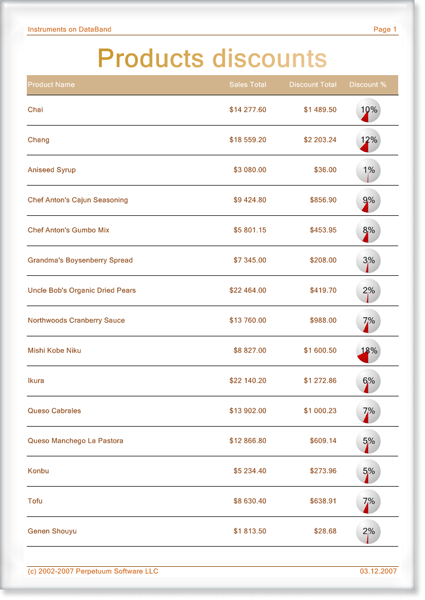
Task: Click the 3% gauge for Grandma's Boysenberry Spread
Action: pyautogui.click(x=368, y=261)
